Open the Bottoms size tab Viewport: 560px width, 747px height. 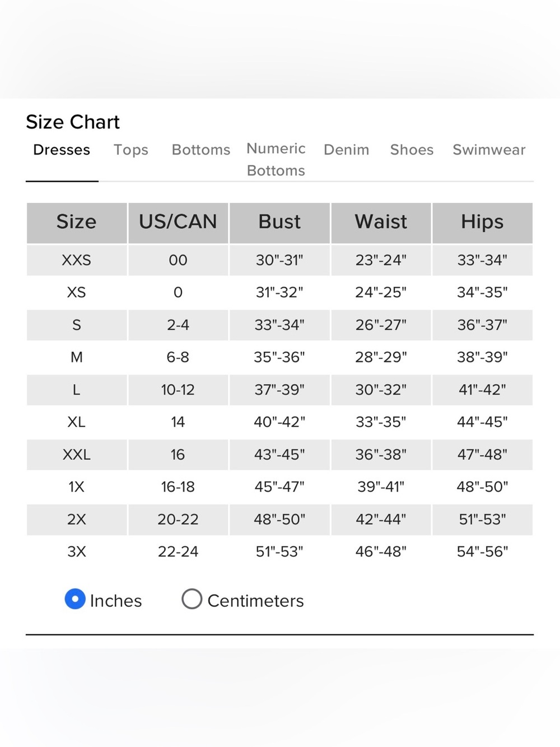(201, 150)
